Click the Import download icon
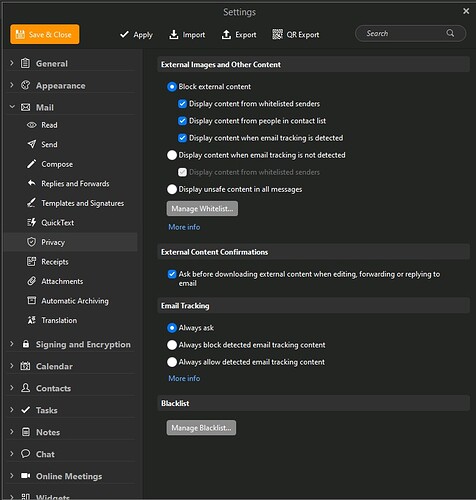This screenshot has height=500, width=476. [x=174, y=34]
